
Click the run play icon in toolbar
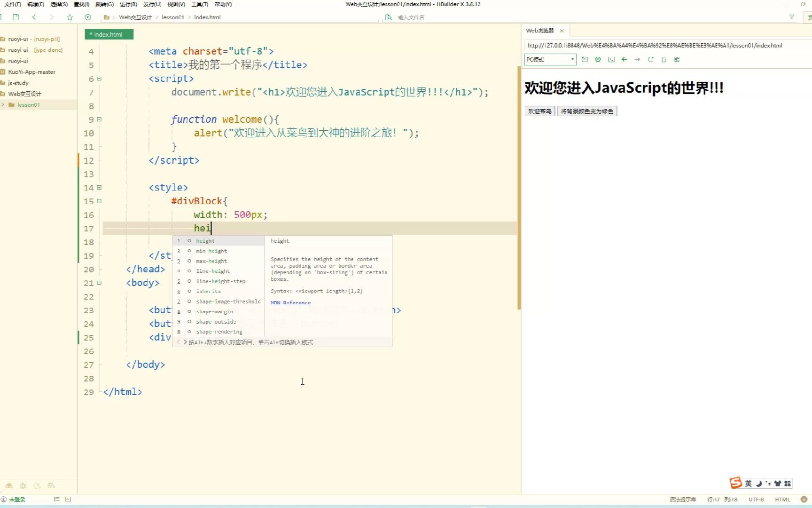(88, 17)
